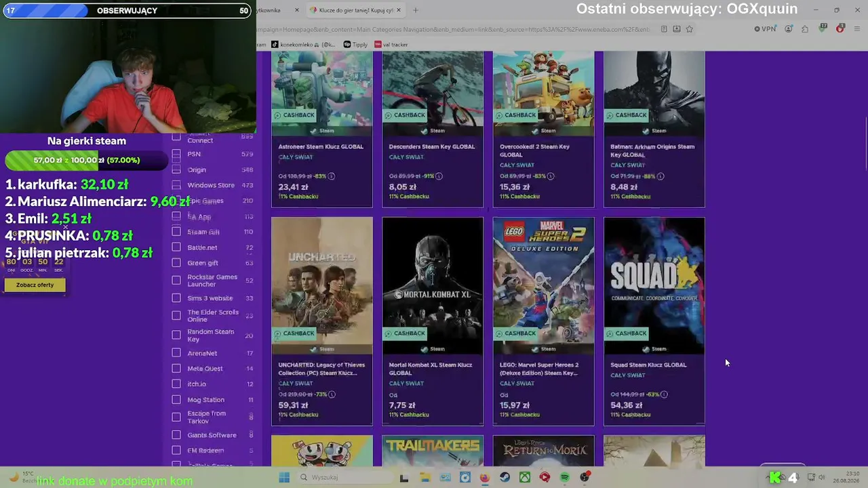868x488 pixels.
Task: Open Overcooked! 2 Steam Key listing
Action: (534, 150)
